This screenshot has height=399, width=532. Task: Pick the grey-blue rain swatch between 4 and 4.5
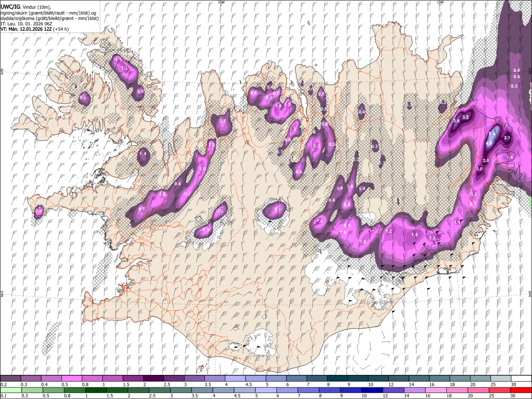tap(223, 390)
